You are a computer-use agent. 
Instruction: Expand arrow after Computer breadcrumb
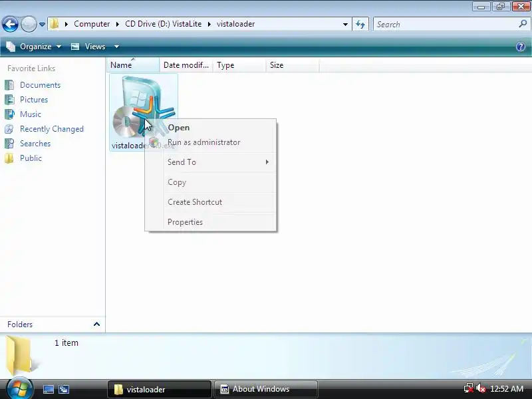pos(118,24)
